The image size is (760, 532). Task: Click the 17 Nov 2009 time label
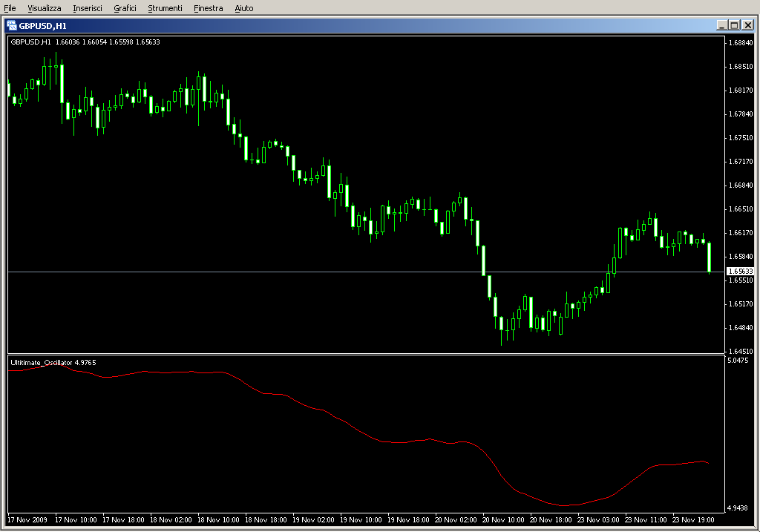pos(27,520)
